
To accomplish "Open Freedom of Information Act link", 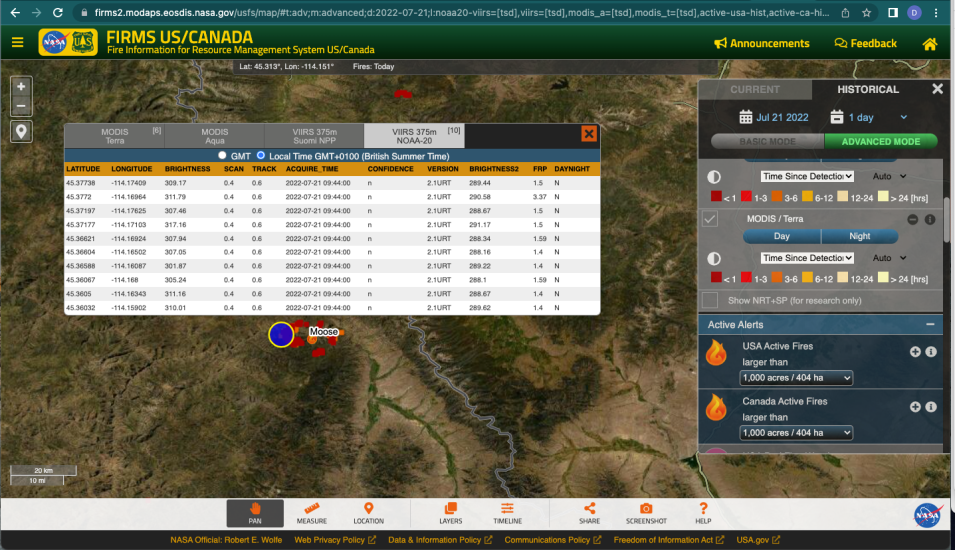I will [669, 540].
